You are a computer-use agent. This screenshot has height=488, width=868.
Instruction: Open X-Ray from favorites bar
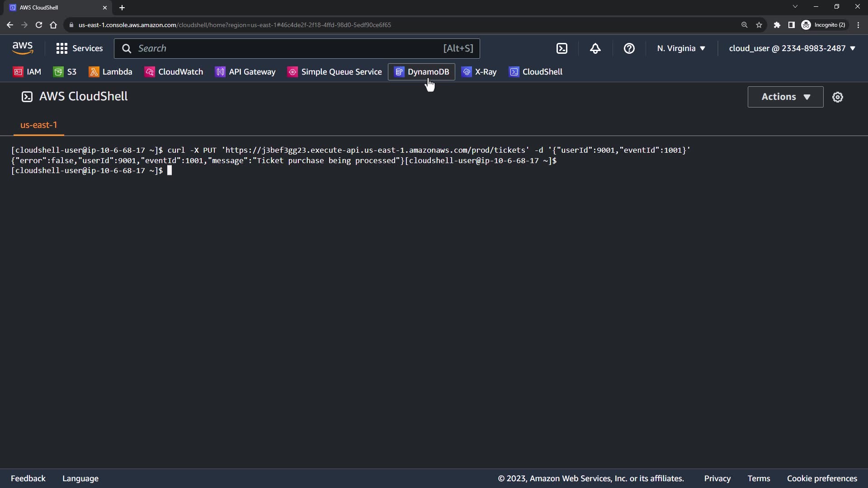(479, 72)
